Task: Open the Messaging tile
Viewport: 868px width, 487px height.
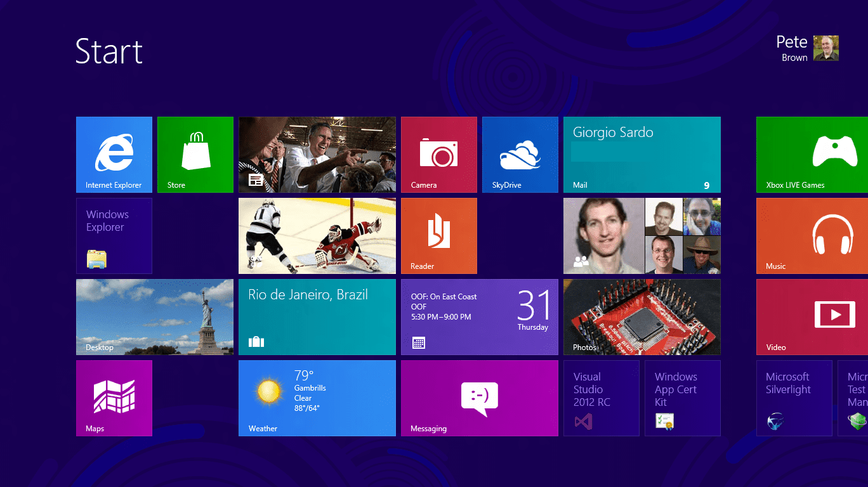Action: [x=480, y=398]
